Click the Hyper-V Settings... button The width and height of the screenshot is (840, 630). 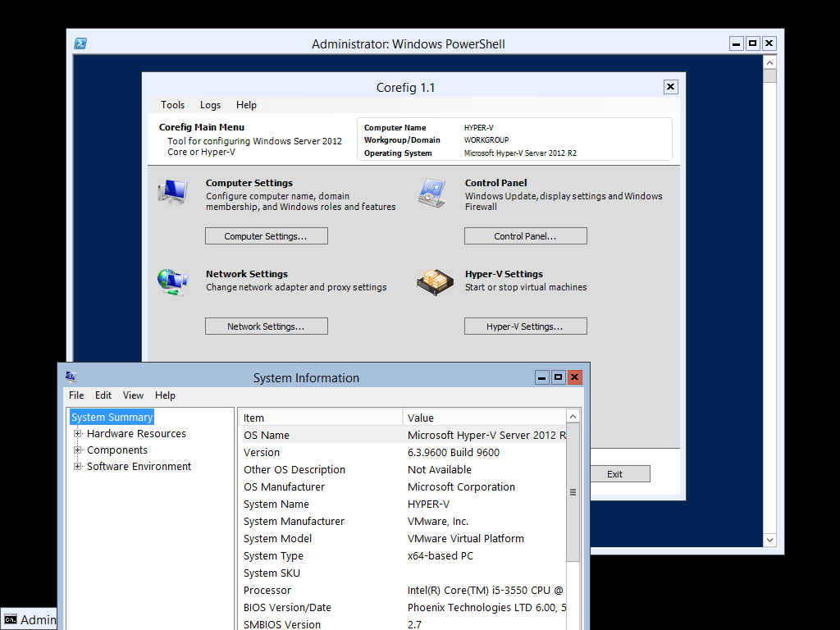coord(526,326)
